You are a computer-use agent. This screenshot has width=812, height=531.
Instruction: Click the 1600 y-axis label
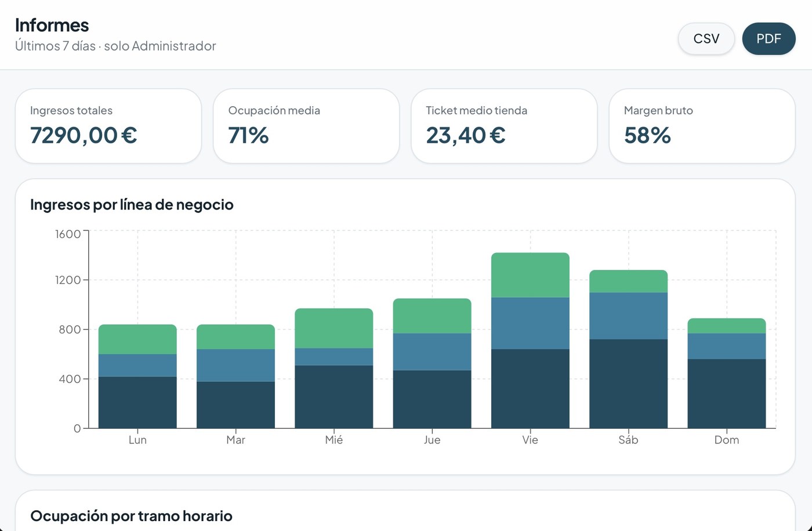(68, 234)
